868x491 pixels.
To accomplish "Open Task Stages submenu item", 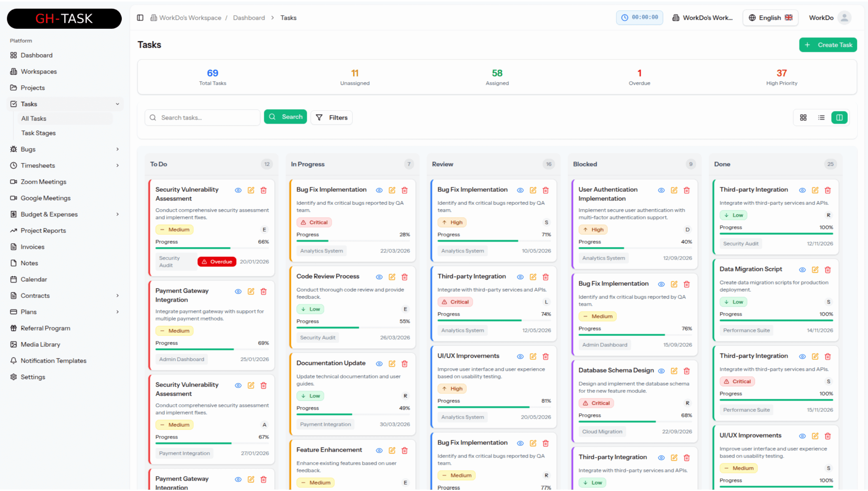I will [x=38, y=133].
